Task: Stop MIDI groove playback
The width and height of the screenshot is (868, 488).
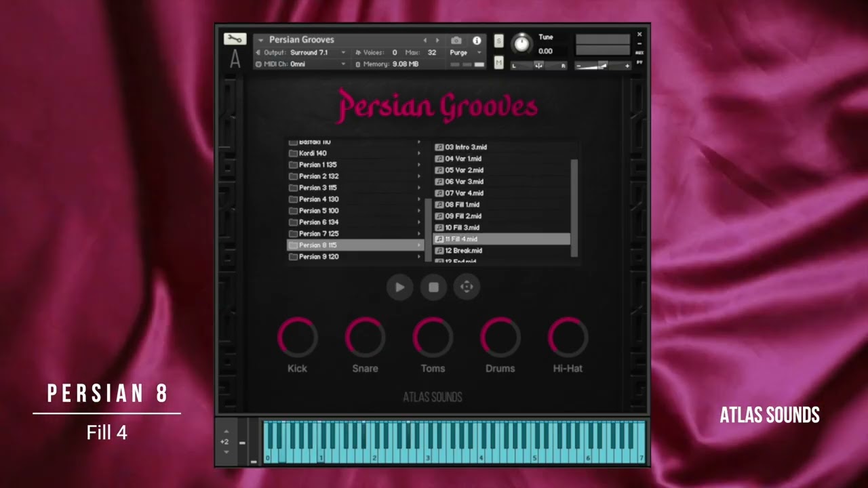Action: pyautogui.click(x=433, y=287)
